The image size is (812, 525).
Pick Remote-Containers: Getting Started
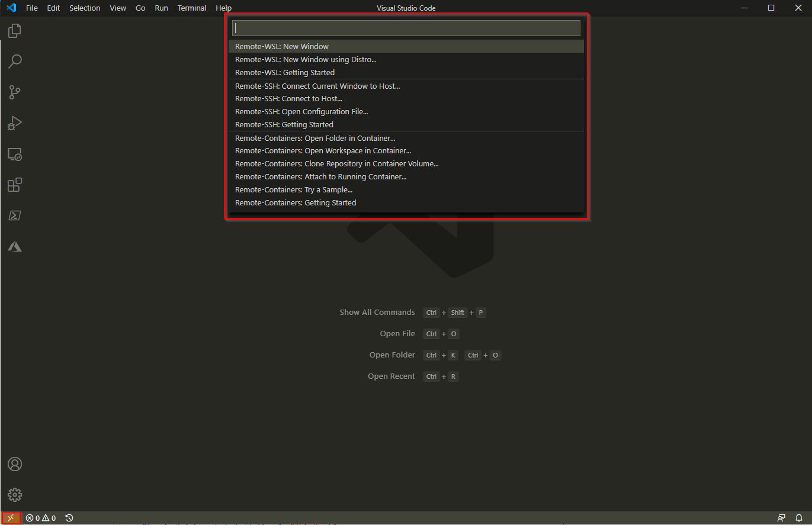(x=406, y=203)
